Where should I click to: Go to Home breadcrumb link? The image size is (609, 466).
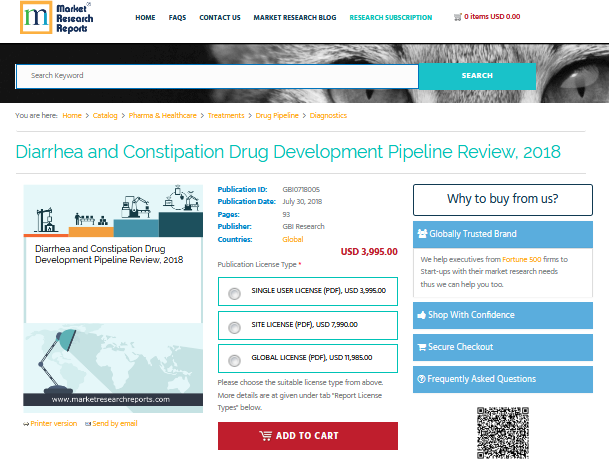coord(72,116)
